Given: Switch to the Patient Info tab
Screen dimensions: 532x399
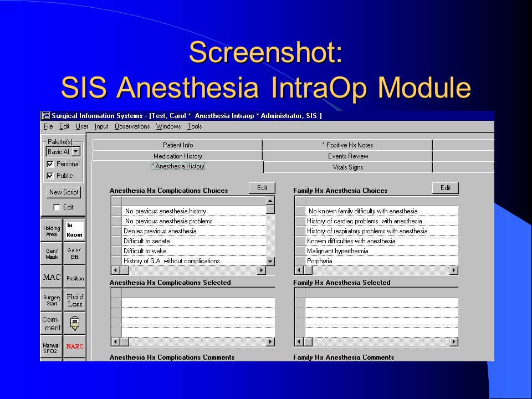Looking at the screenshot, I should pos(177,145).
